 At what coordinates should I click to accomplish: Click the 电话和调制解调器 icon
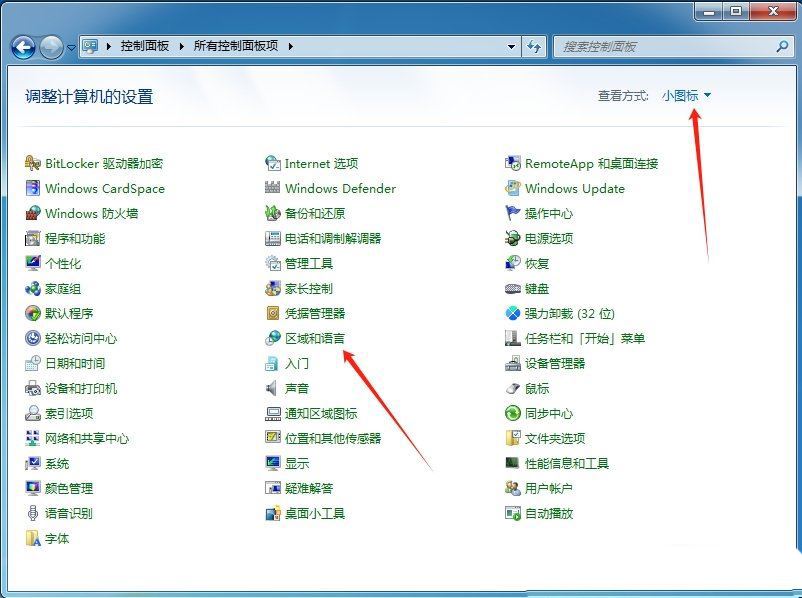[273, 238]
